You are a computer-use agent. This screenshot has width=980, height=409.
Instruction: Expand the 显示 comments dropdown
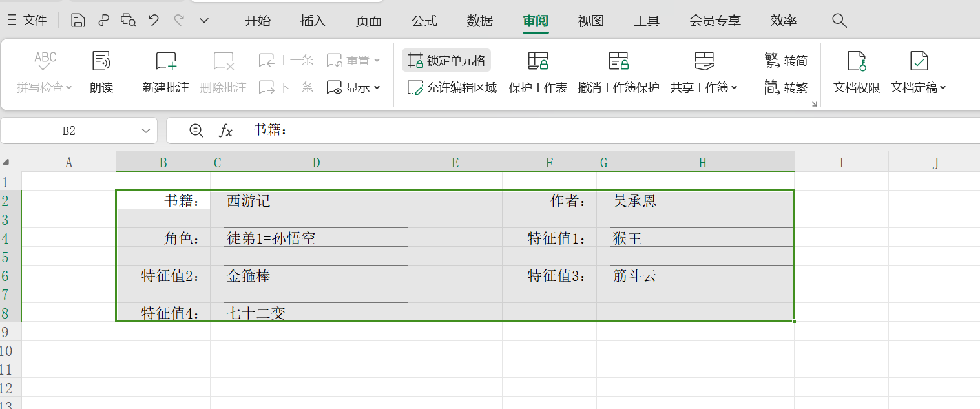(x=377, y=87)
